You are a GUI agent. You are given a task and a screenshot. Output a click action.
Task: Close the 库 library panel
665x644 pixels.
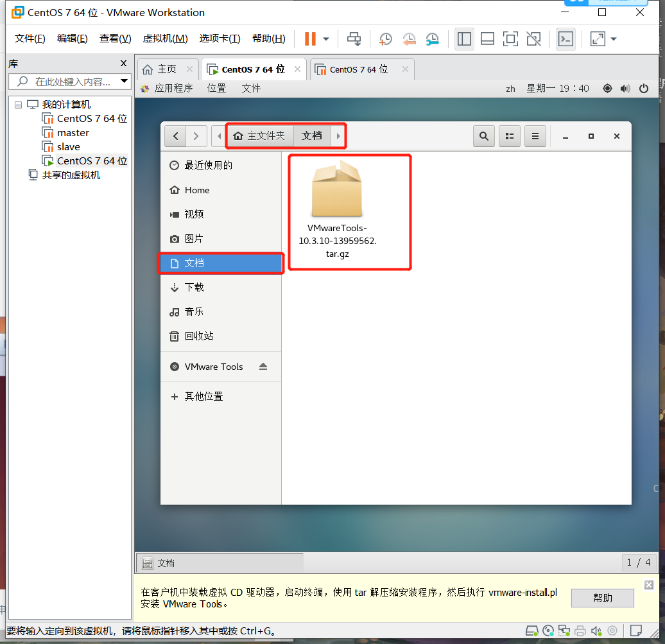point(123,63)
